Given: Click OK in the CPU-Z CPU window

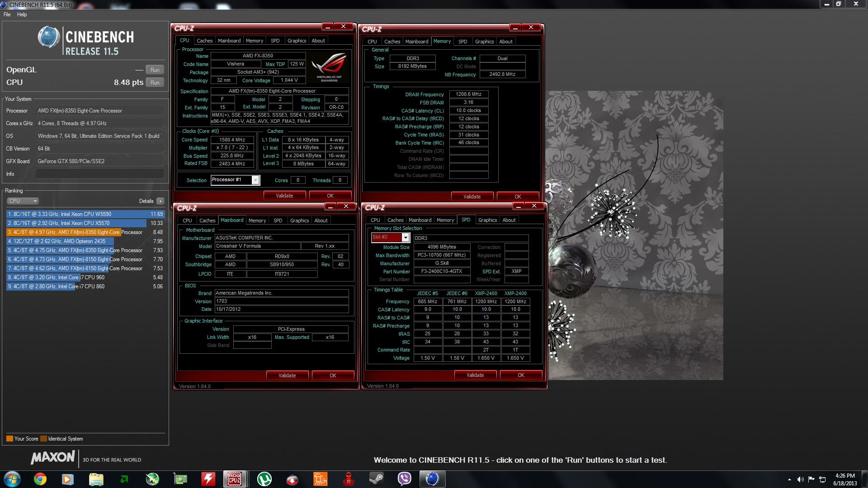Looking at the screenshot, I should pos(330,196).
